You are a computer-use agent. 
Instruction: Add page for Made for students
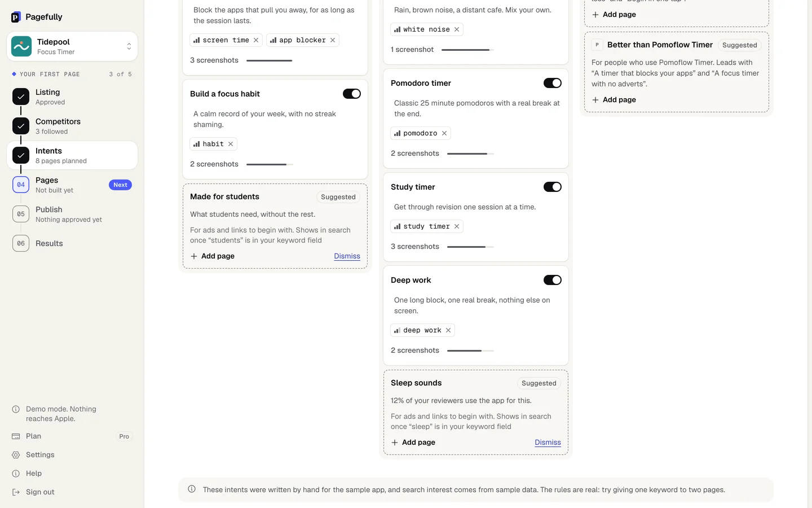coord(213,256)
